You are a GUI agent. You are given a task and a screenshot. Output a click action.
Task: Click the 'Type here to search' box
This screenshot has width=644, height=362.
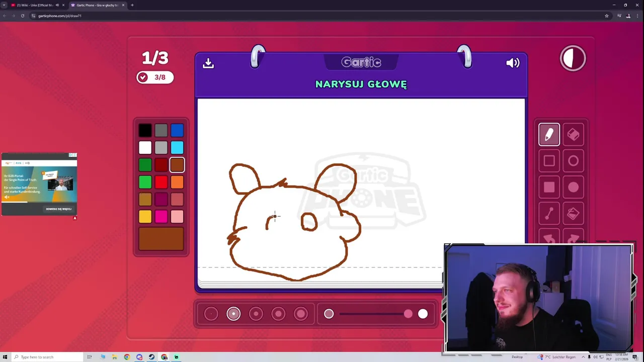(x=47, y=357)
